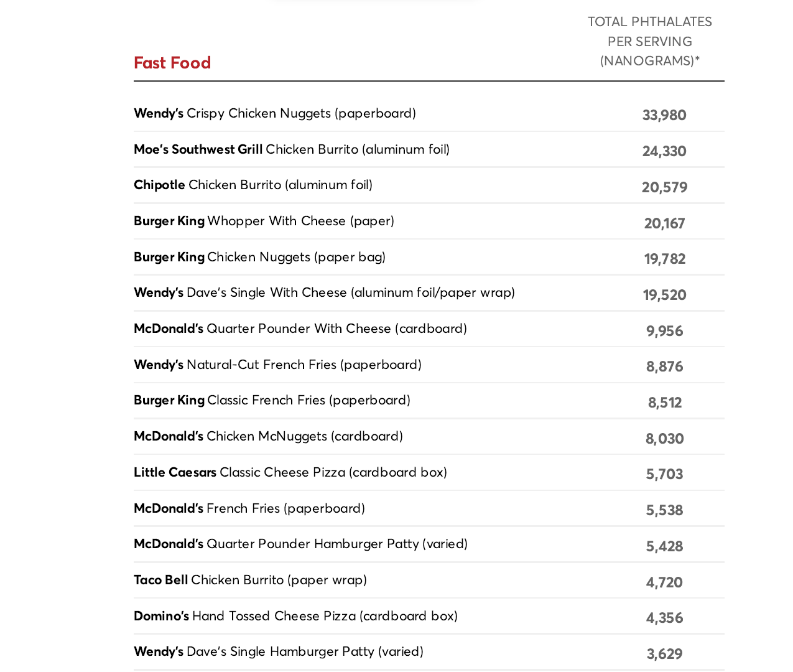The width and height of the screenshot is (793, 672).
Task: Select the Chipotle Chicken Burrito row
Action: pyautogui.click(x=253, y=185)
